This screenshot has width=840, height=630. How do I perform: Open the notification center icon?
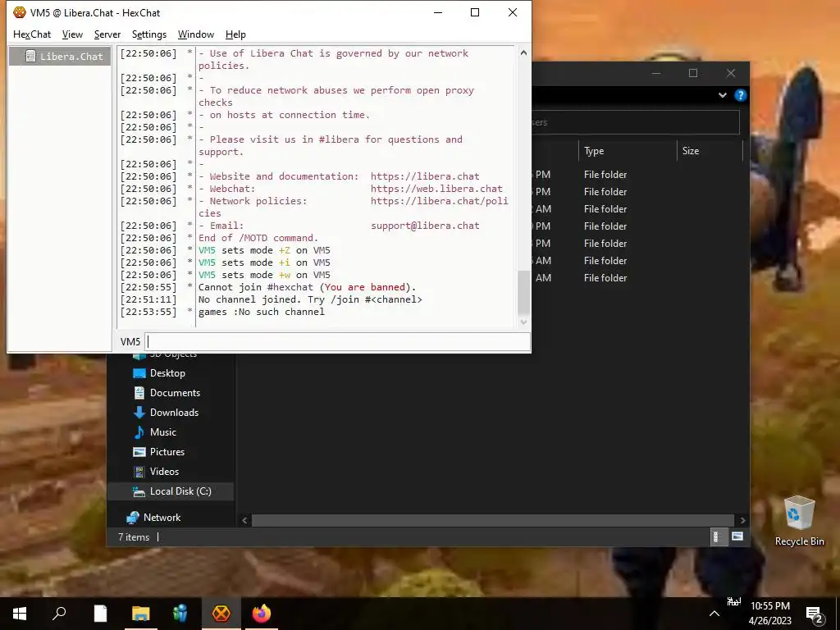click(x=815, y=614)
